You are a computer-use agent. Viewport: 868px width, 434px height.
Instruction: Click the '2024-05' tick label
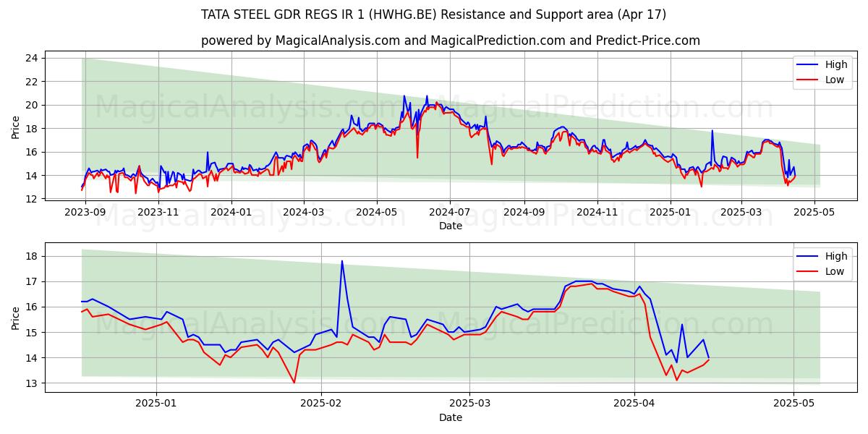pos(376,212)
